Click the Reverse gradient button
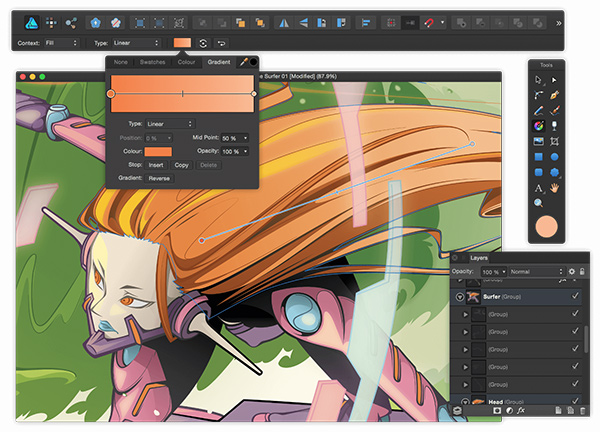This screenshot has height=432, width=600. click(159, 177)
